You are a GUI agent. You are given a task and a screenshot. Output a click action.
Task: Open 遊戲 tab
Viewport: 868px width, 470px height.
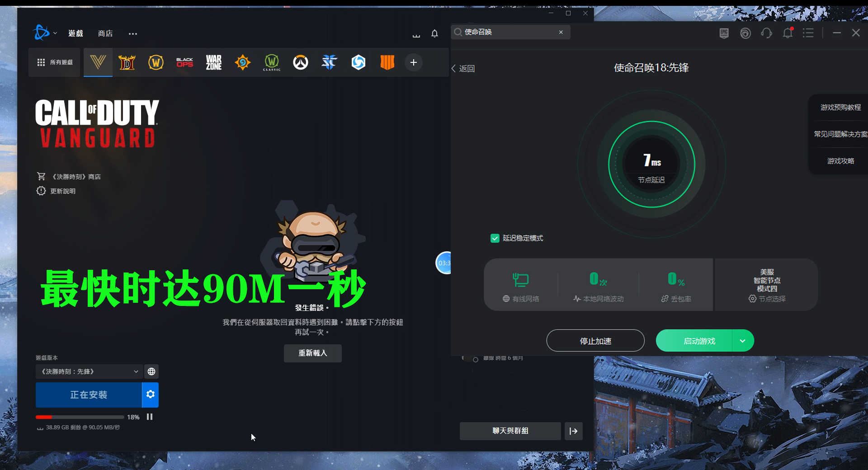[76, 33]
